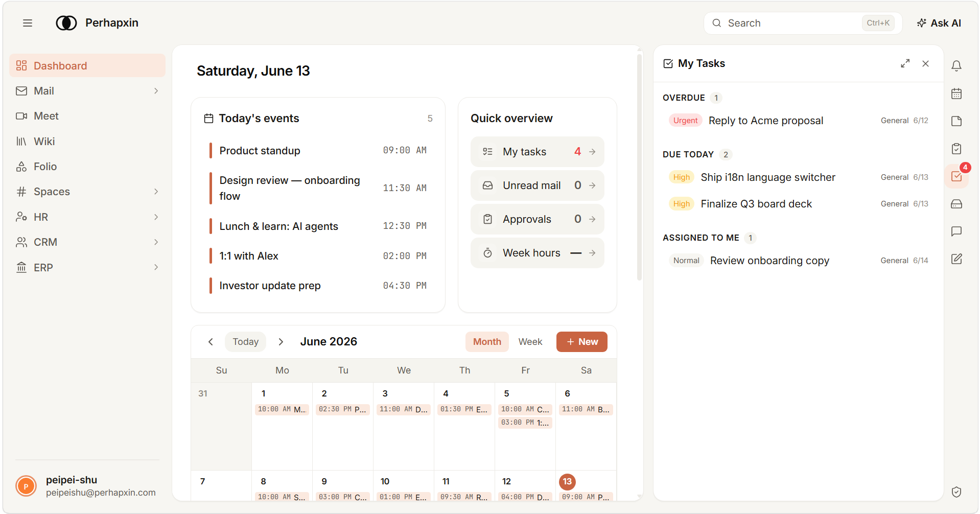Open Lunch & learn: AI agents event

coord(318,226)
